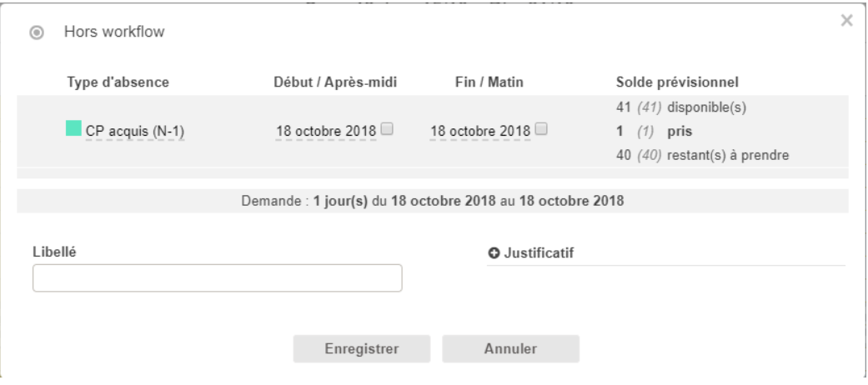Click the Demande 1 jour(s) summary bar
The width and height of the screenshot is (868, 385).
432,201
